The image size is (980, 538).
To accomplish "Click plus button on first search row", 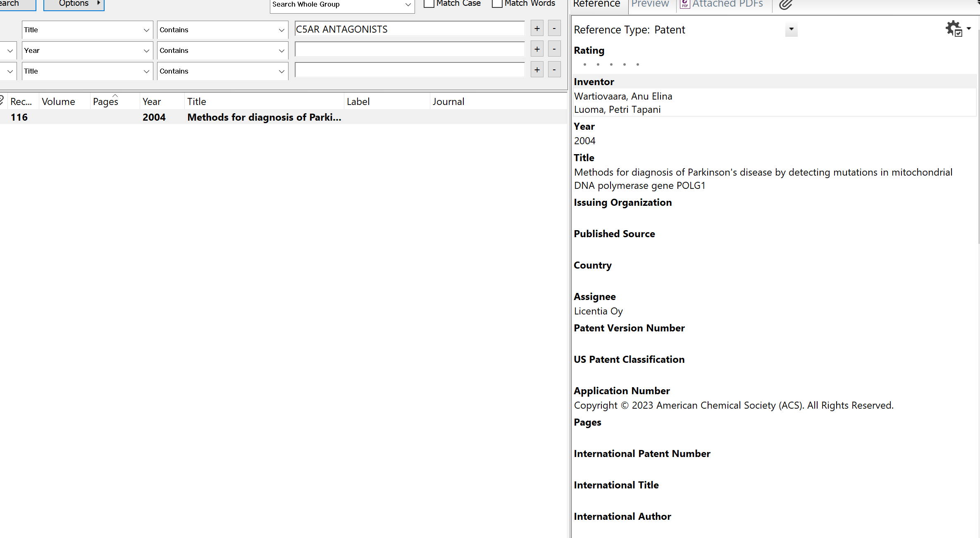I will point(537,29).
